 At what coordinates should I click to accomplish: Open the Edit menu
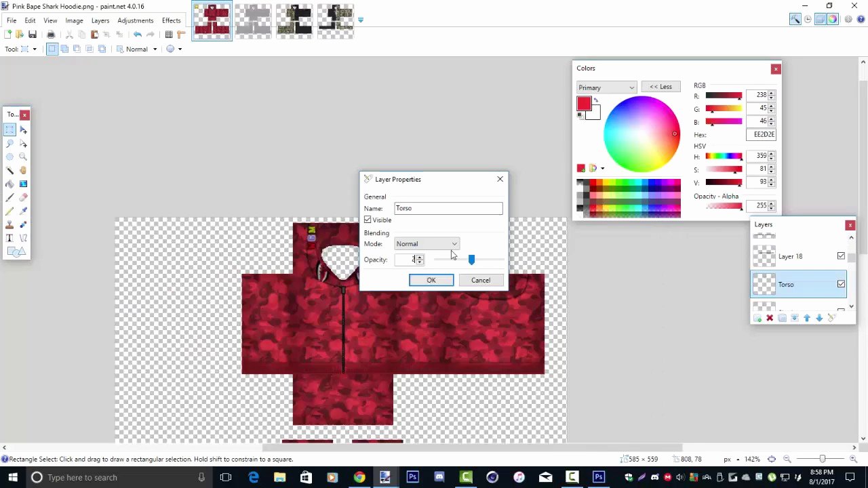tap(30, 20)
